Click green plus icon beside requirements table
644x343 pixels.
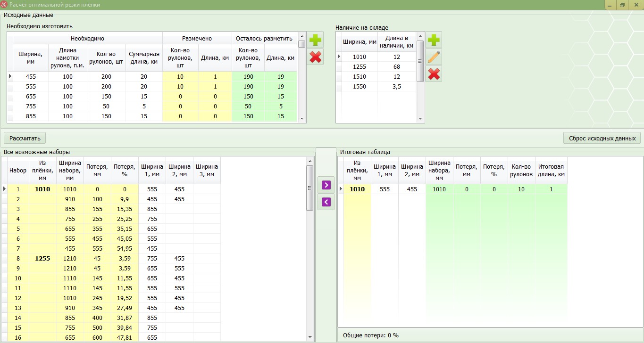[316, 40]
